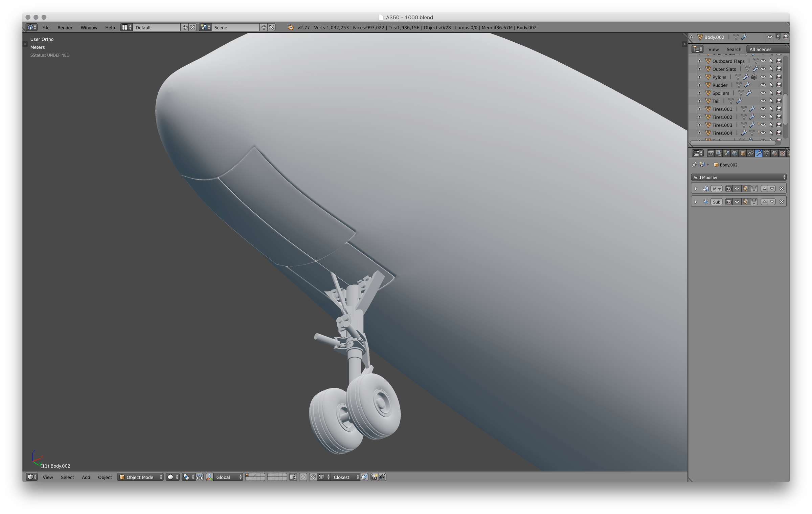Click Search in the outliner header

point(734,49)
